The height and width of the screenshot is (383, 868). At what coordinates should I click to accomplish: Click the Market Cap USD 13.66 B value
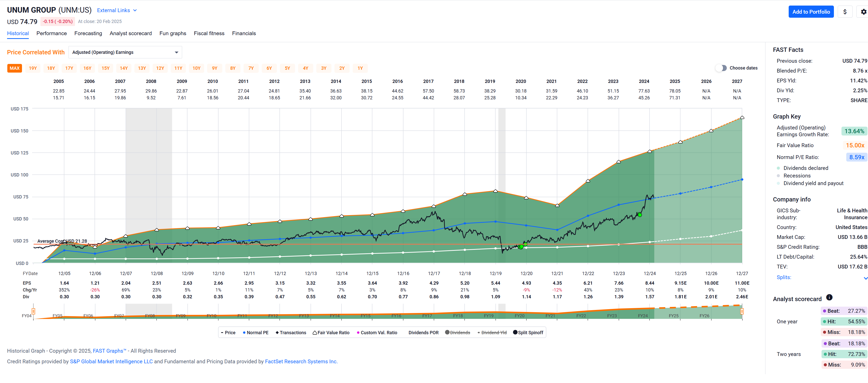(852, 237)
